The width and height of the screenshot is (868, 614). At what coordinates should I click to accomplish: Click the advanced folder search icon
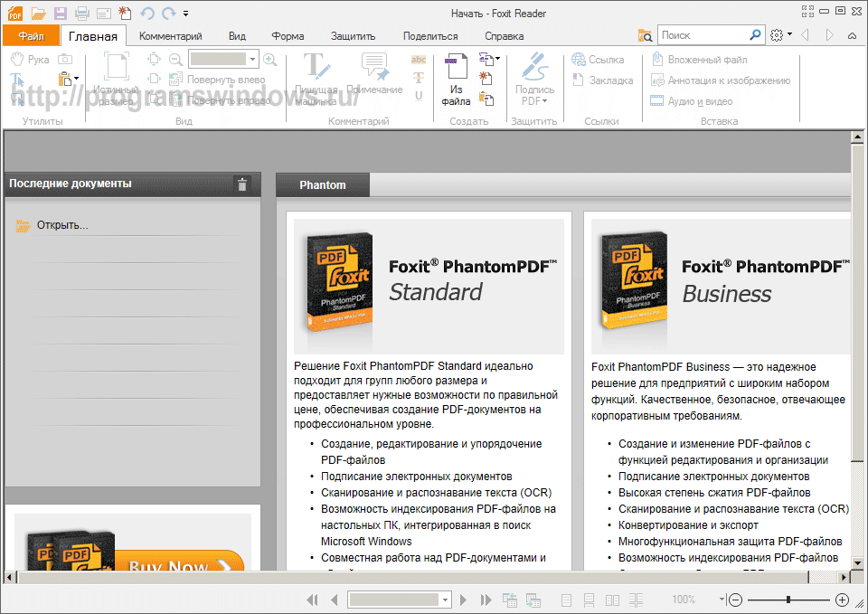[645, 35]
